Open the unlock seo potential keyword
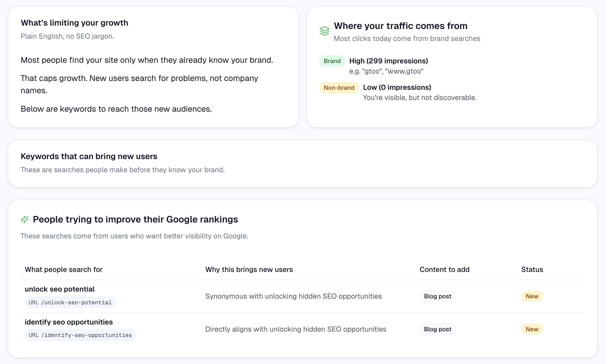Screen dimensions: 606x364 (59, 289)
